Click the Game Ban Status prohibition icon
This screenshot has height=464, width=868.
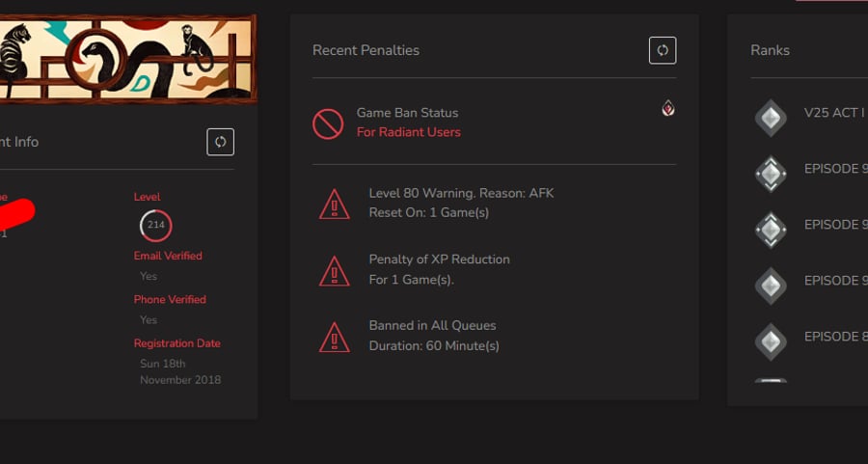328,123
